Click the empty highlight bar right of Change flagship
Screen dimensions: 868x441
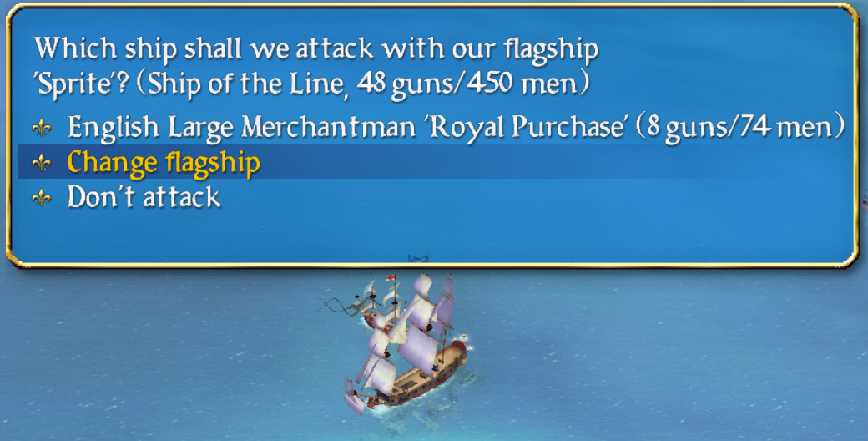pyautogui.click(x=553, y=161)
